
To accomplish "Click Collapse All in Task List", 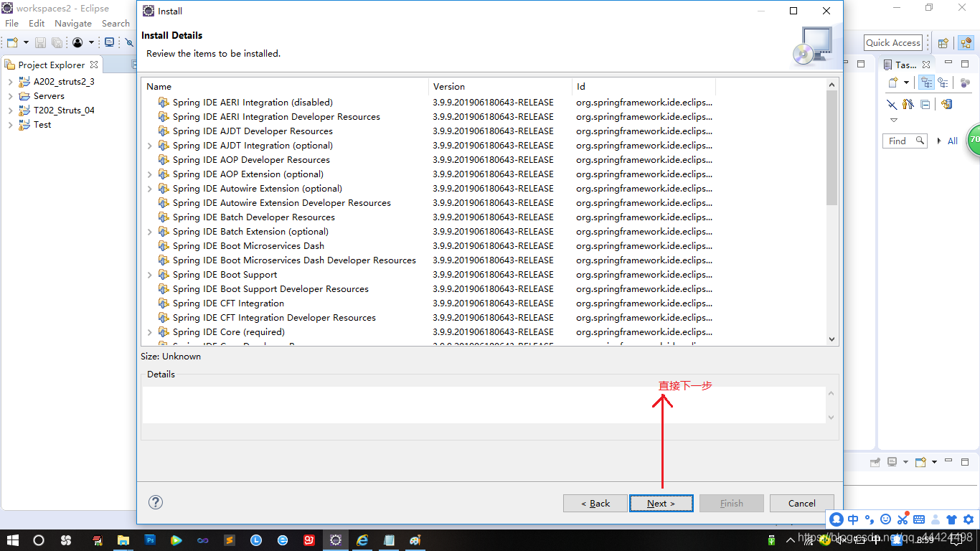I will tap(925, 104).
